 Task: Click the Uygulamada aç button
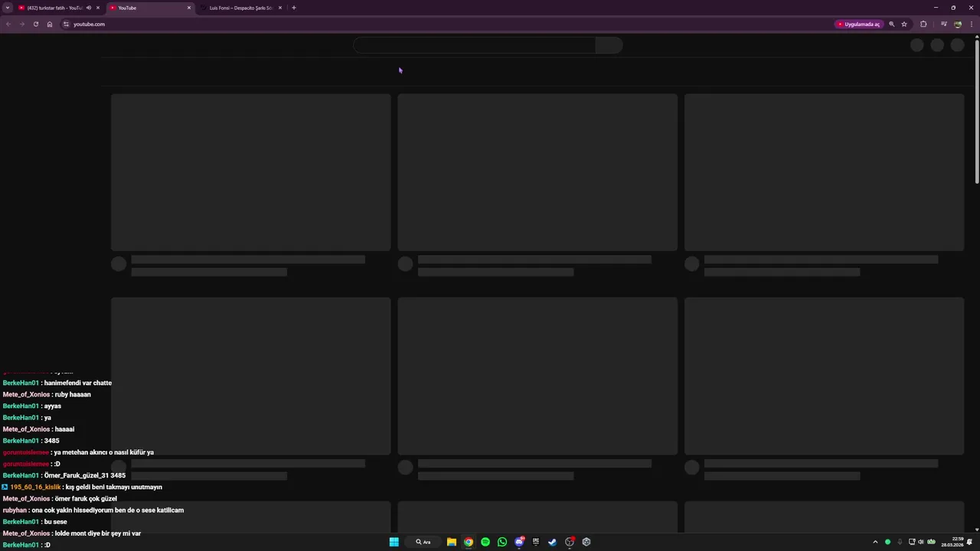859,24
